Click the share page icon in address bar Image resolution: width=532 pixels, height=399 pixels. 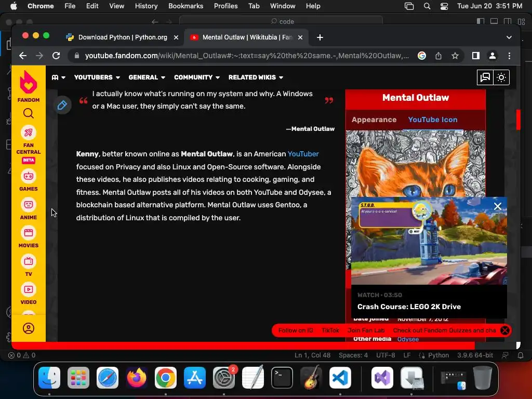438,56
